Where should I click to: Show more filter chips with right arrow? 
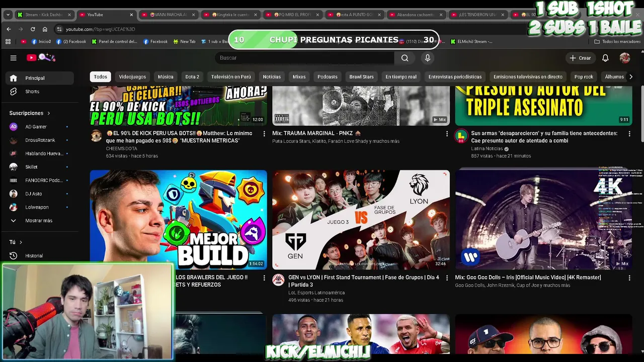pyautogui.click(x=631, y=77)
